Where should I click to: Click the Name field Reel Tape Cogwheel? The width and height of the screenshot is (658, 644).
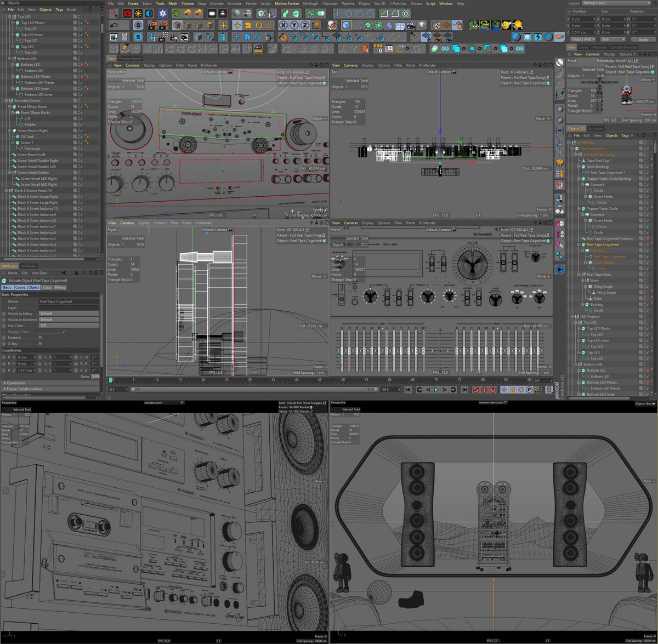[x=69, y=301]
